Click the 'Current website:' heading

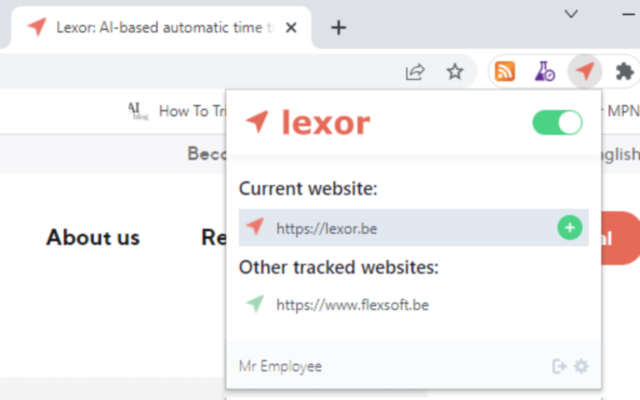(x=308, y=189)
